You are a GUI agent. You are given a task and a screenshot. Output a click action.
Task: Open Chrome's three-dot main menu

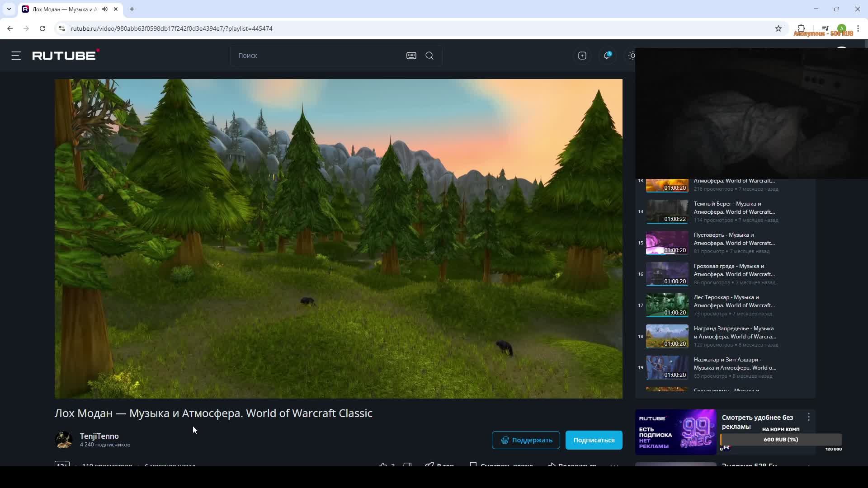(x=858, y=28)
